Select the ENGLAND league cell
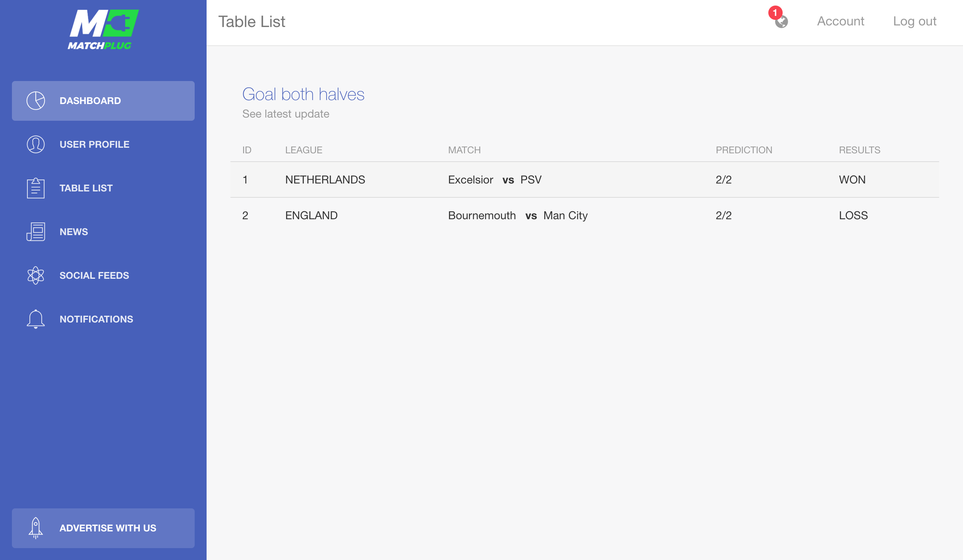The width and height of the screenshot is (963, 560). point(311,216)
